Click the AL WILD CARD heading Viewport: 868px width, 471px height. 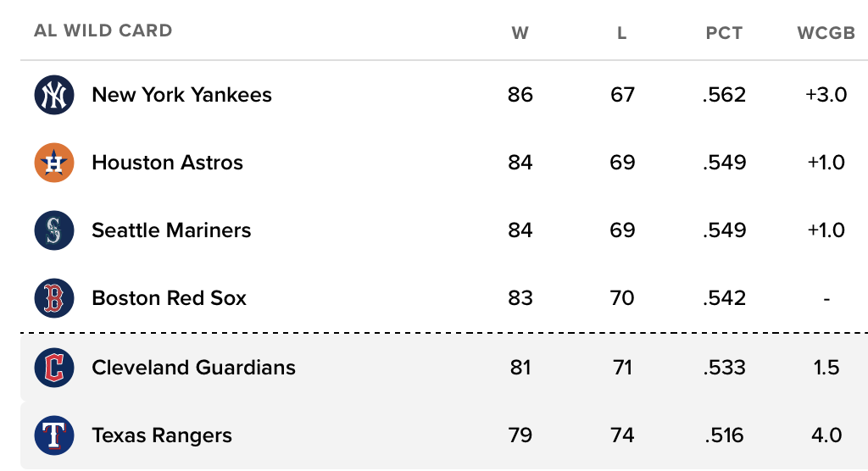coord(103,31)
